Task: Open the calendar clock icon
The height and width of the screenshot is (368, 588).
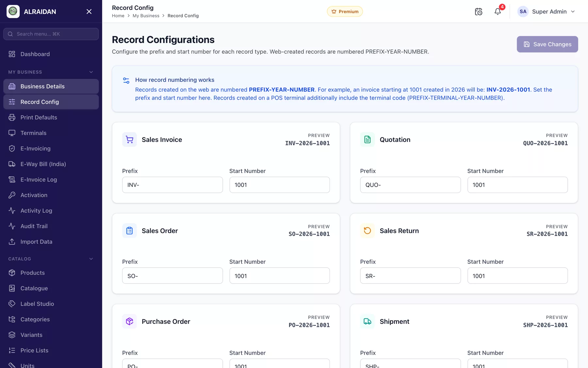Action: coord(479,11)
